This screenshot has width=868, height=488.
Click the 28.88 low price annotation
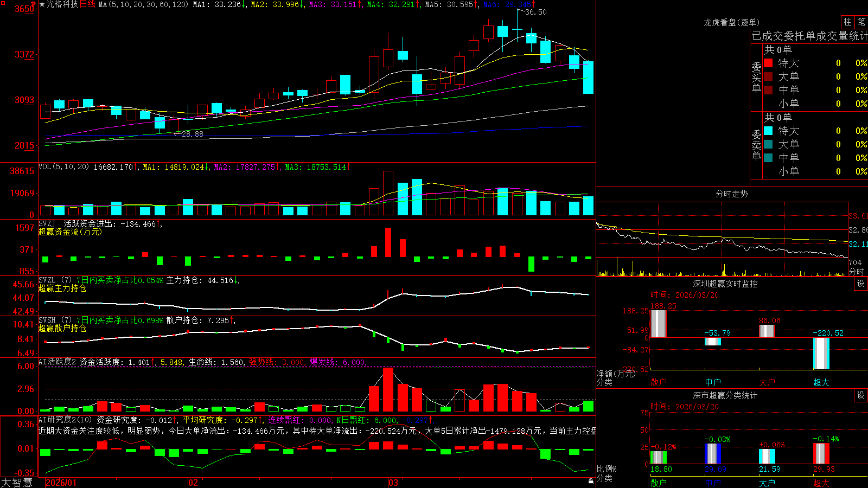[x=193, y=134]
